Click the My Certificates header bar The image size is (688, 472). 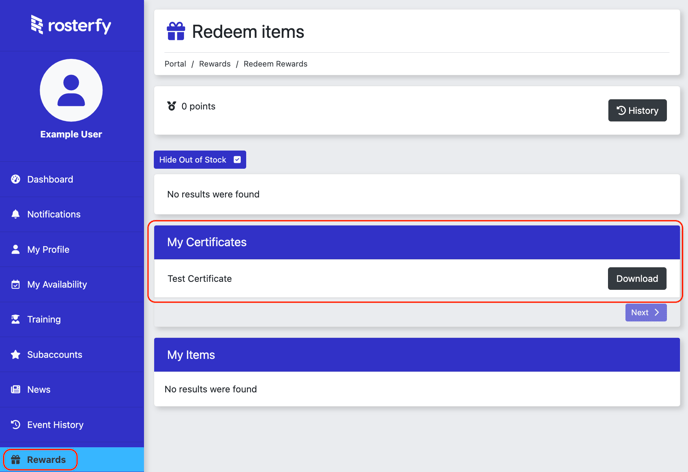click(416, 242)
